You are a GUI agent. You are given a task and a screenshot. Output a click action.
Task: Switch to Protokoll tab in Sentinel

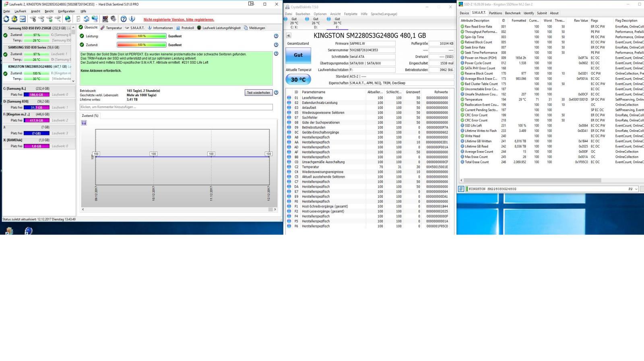click(x=185, y=28)
